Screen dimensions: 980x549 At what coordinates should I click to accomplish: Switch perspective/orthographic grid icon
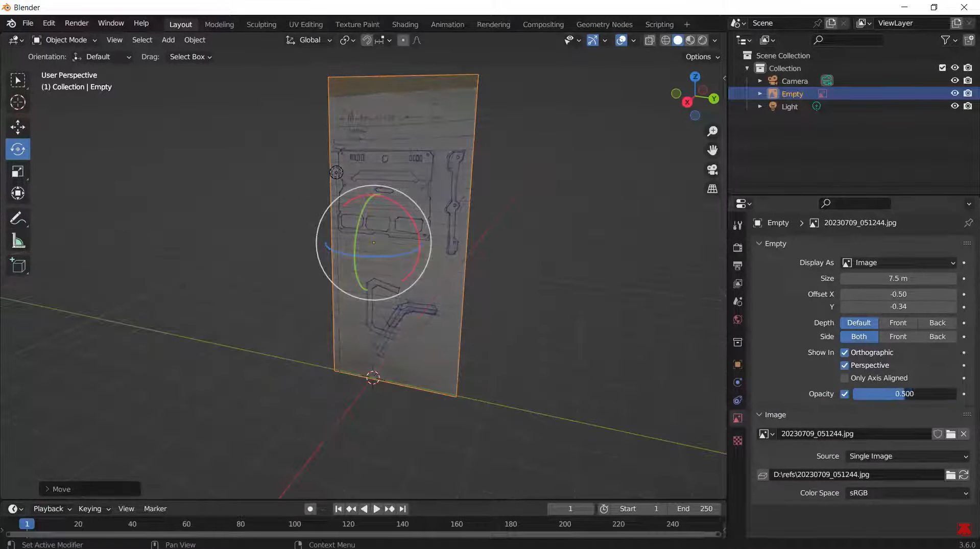(x=712, y=189)
